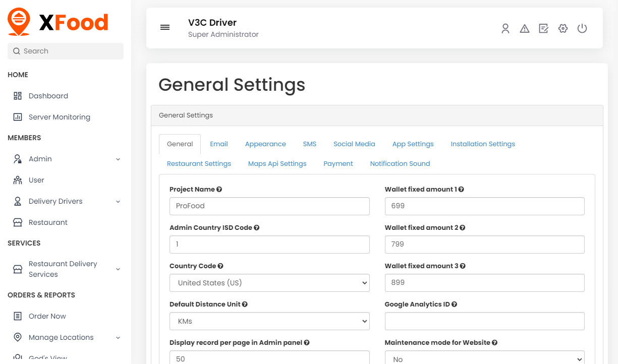Open the logs notepad icon in the header
This screenshot has height=364, width=618.
[543, 29]
